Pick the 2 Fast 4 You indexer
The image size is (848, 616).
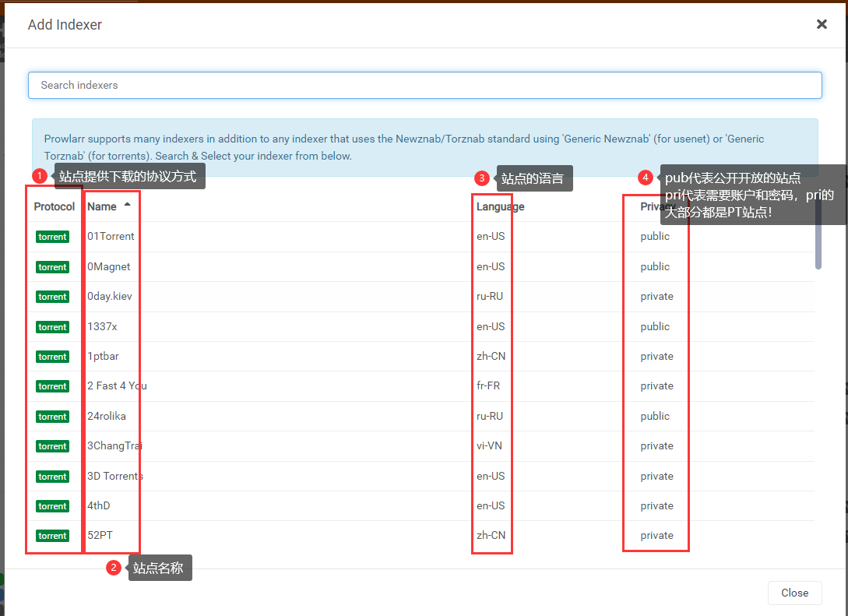[x=117, y=385]
